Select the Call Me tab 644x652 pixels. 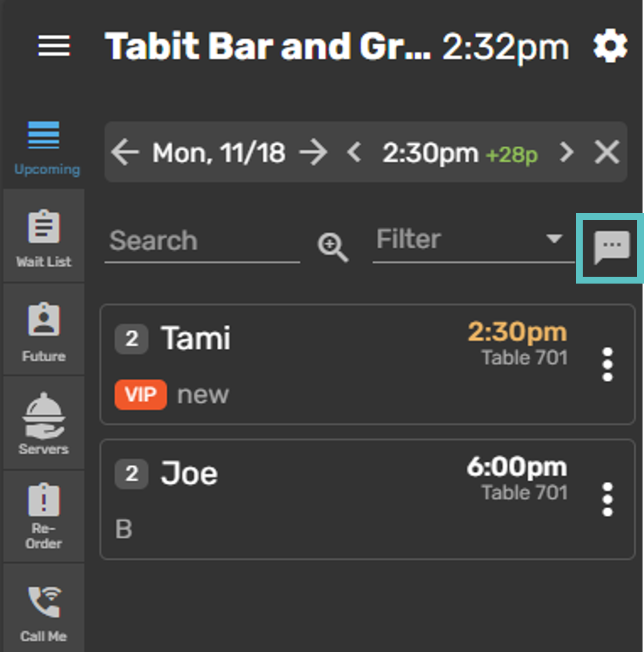(44, 611)
